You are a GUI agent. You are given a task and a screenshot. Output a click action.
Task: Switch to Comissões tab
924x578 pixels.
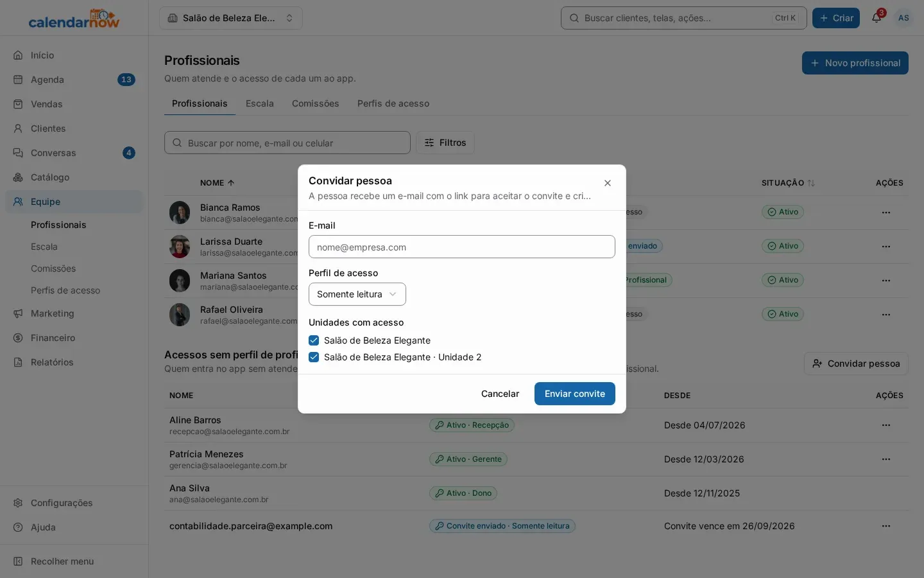(x=316, y=103)
